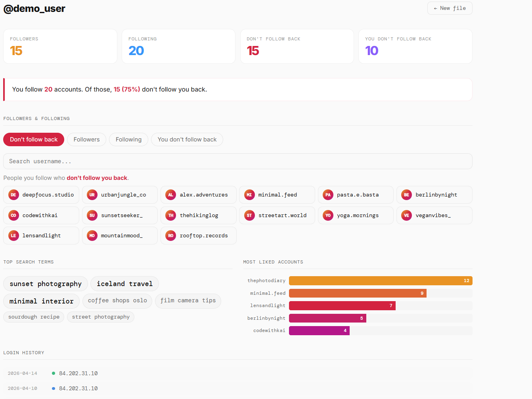The width and height of the screenshot is (532, 399).
Task: Click the coffee shops oslo search term
Action: point(117,301)
